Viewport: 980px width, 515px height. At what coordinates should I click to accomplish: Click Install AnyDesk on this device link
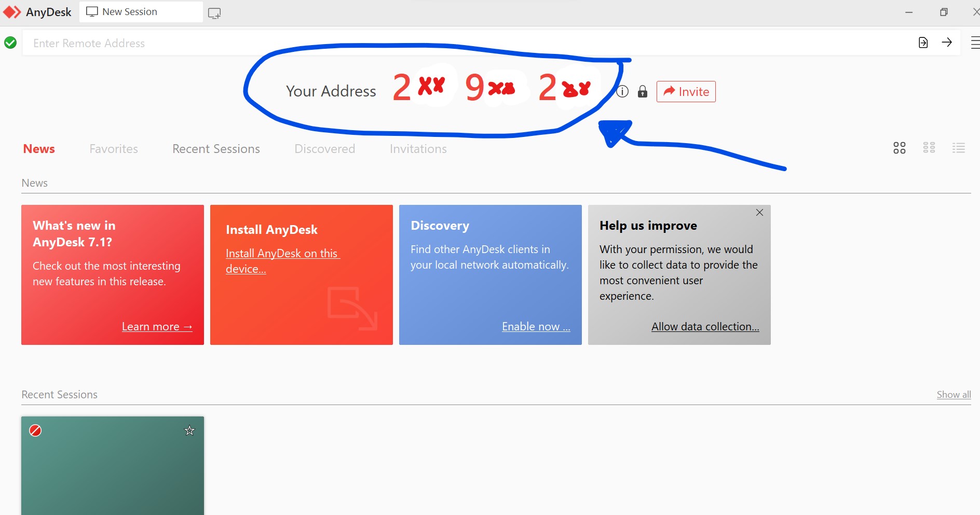click(282, 261)
